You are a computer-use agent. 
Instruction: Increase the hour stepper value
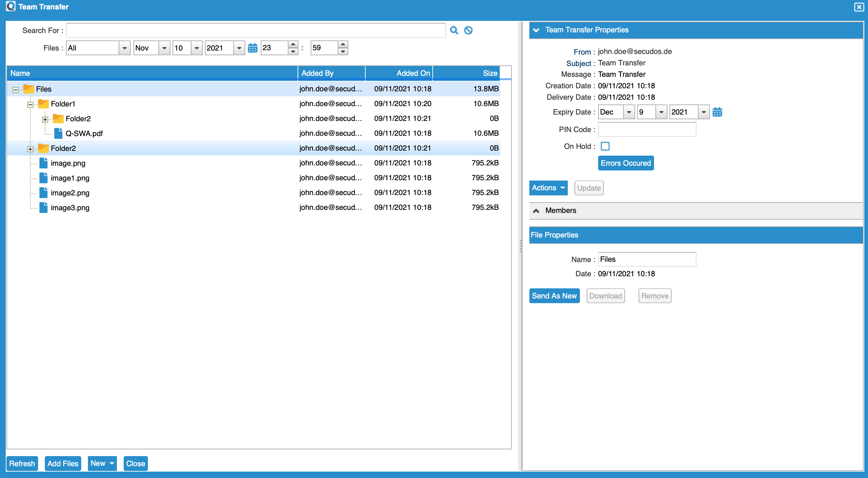click(293, 44)
